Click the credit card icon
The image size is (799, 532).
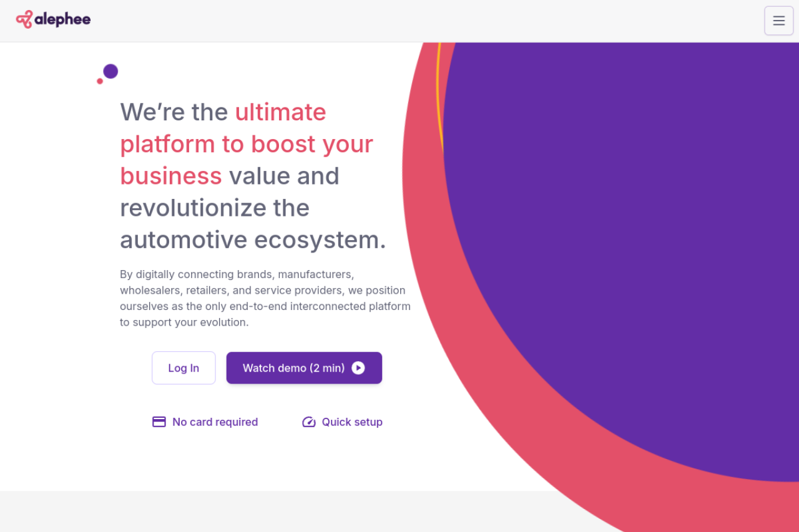click(159, 422)
